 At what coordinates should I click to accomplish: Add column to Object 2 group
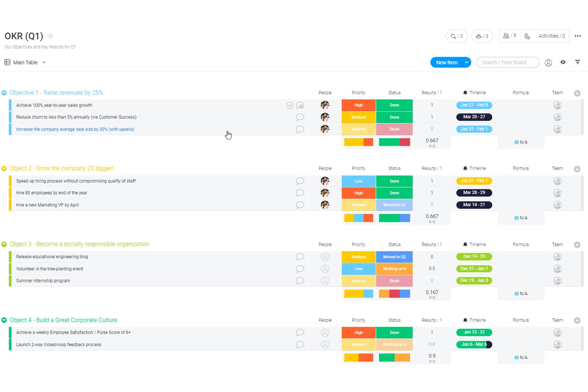pyautogui.click(x=577, y=169)
